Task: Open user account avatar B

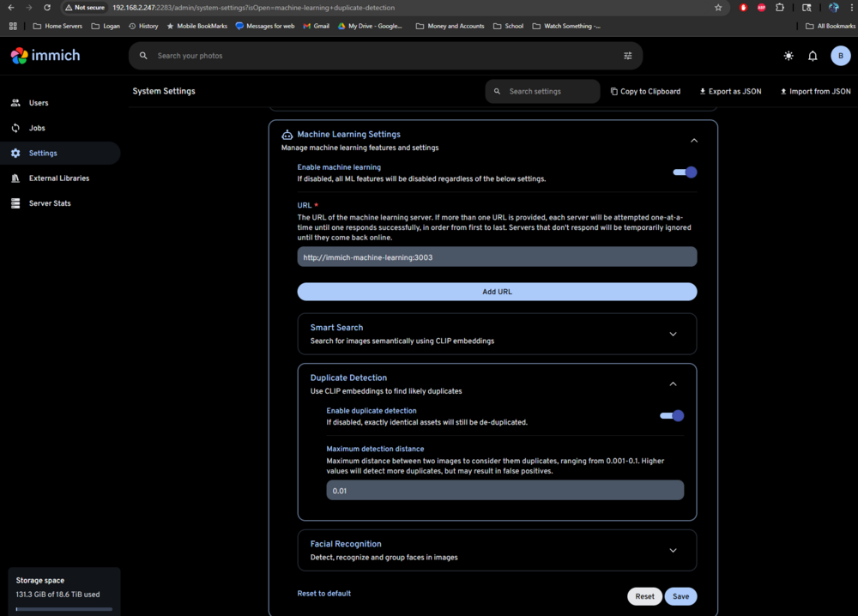Action: [x=841, y=56]
